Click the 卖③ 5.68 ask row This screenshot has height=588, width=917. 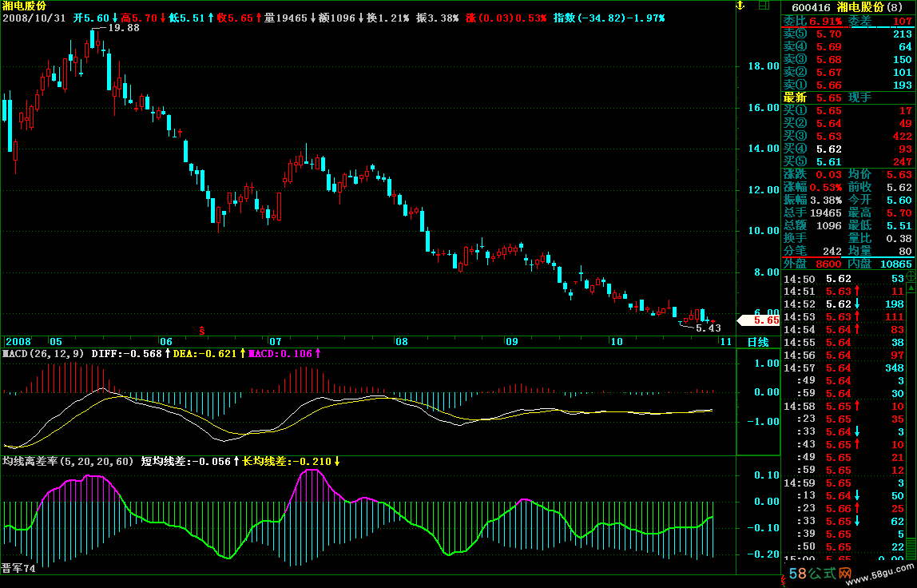848,60
